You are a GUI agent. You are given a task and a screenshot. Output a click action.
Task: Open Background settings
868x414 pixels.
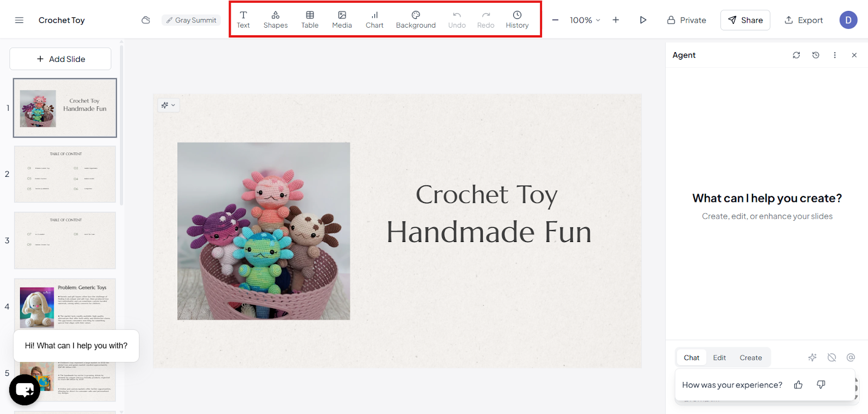click(416, 20)
